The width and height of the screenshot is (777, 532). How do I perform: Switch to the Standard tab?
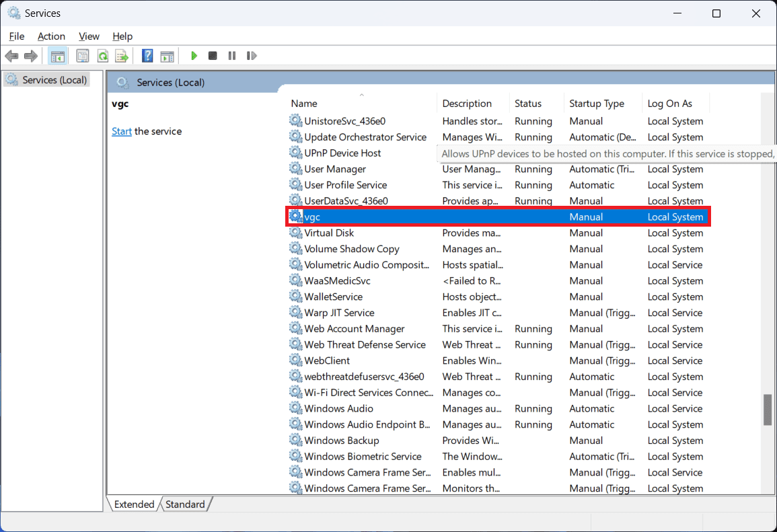185,504
